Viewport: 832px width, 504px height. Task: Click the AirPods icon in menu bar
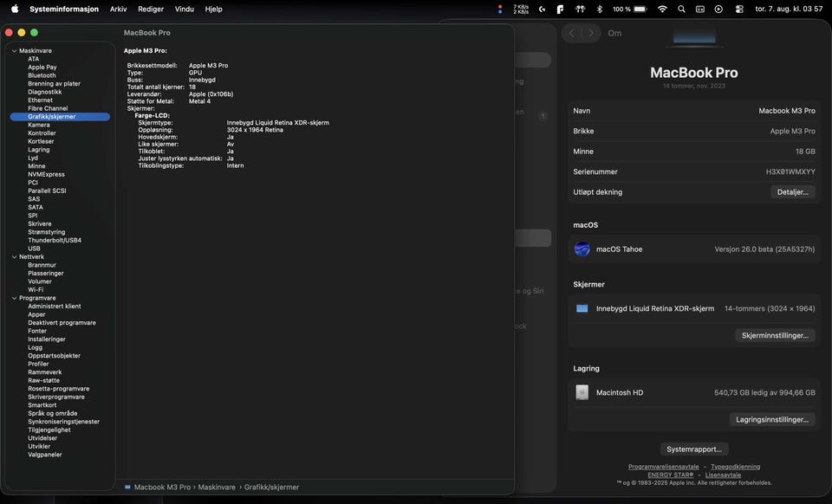tap(580, 9)
